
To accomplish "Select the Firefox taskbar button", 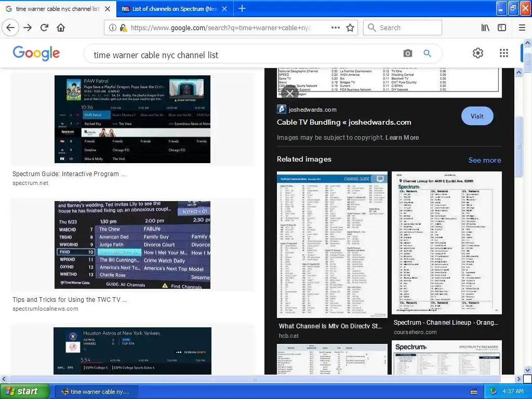I will pos(96,392).
